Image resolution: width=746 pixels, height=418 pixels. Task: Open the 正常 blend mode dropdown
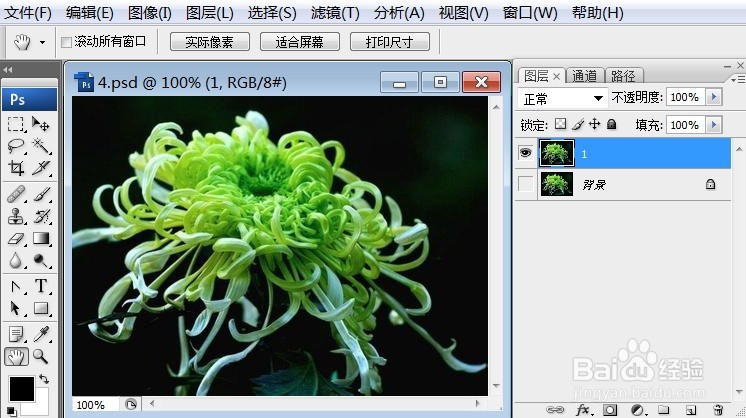coord(562,98)
